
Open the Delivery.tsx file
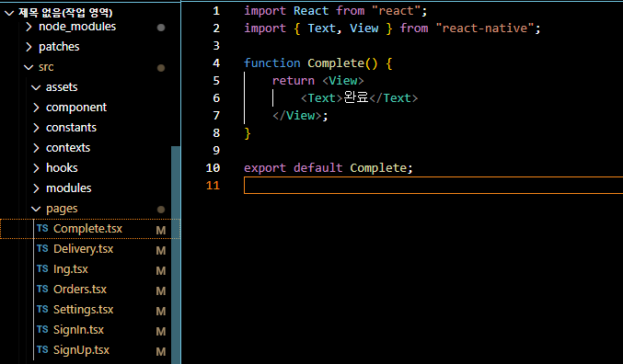pyautogui.click(x=84, y=249)
